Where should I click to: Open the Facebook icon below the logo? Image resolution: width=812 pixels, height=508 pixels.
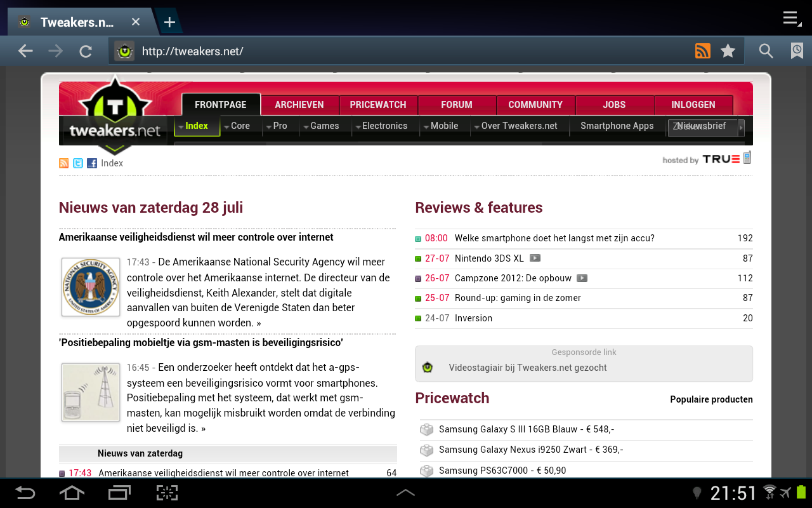coord(92,163)
